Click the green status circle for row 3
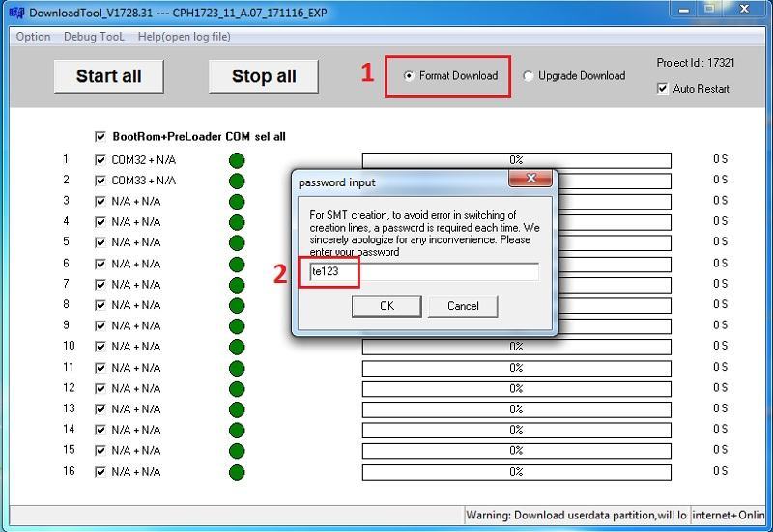Screen dimensions: 773x532 [237, 202]
